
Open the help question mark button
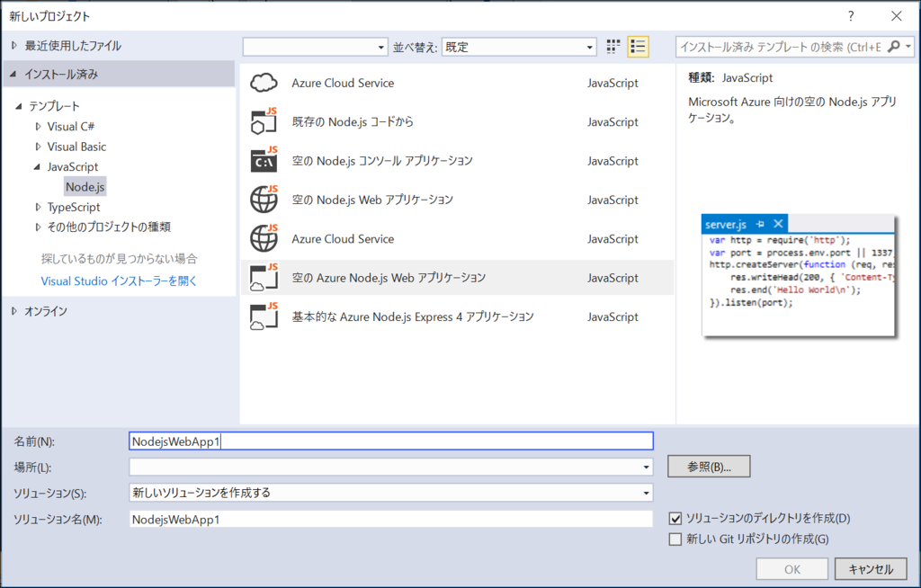pyautogui.click(x=851, y=16)
